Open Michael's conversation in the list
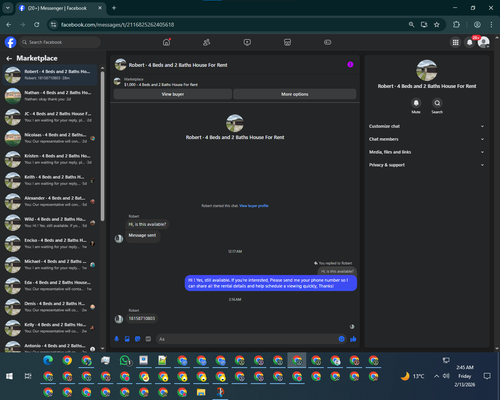Image resolution: width=500 pixels, height=400 pixels. (x=50, y=265)
